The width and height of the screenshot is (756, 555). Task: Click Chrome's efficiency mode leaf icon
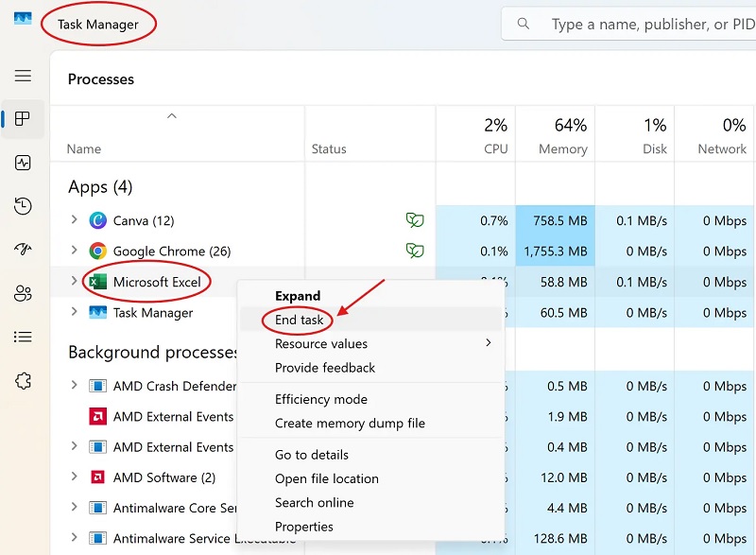coord(415,251)
